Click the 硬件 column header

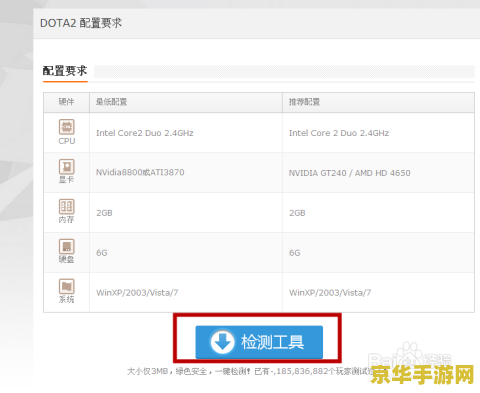66,102
